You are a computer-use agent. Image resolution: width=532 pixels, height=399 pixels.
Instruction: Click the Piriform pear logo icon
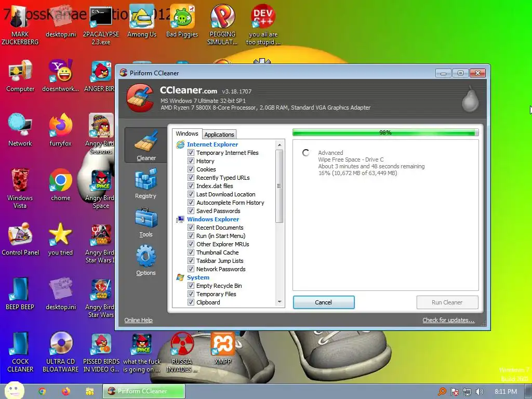coord(470,99)
